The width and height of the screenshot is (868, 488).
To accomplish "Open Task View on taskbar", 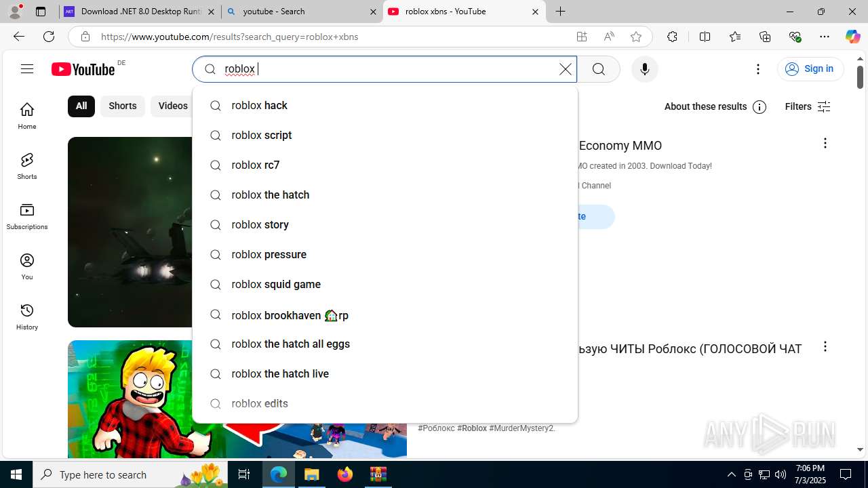I will 244,474.
